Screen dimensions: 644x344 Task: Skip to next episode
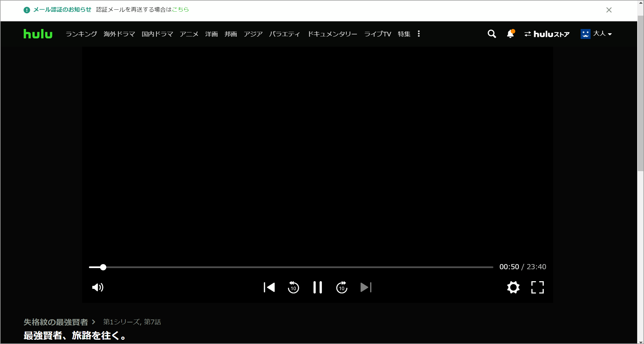click(366, 287)
